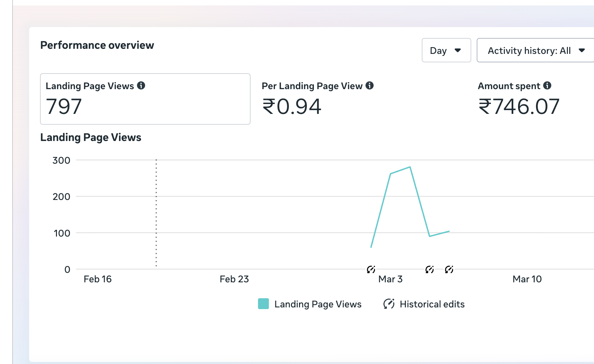Click the Feb 23 date label on x-axis

click(x=234, y=279)
